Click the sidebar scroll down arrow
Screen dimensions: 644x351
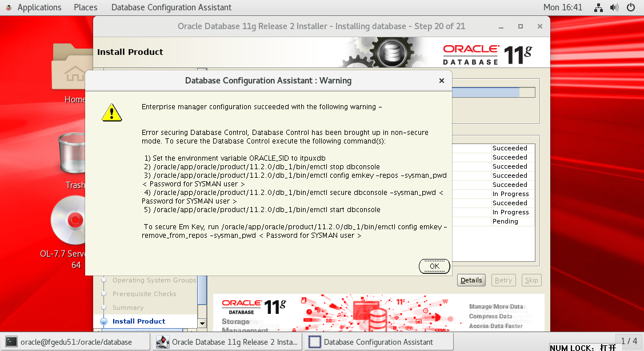pos(202,324)
